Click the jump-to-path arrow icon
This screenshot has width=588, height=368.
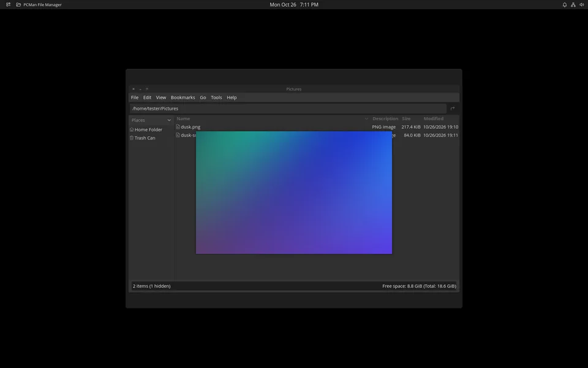click(453, 109)
